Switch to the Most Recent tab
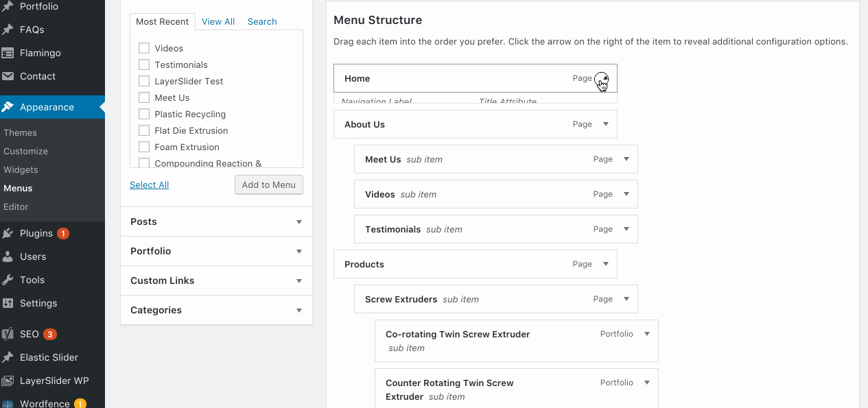Image resolution: width=868 pixels, height=408 pixels. click(162, 21)
